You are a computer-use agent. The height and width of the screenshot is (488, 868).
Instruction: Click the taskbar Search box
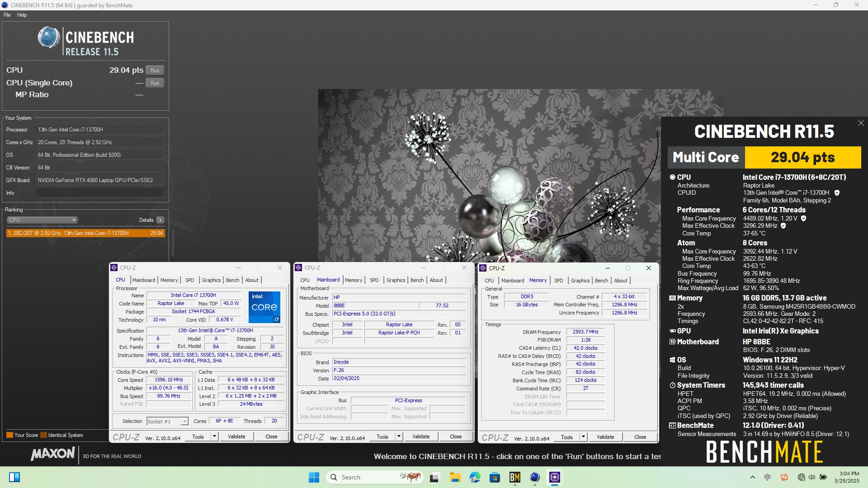click(x=374, y=477)
